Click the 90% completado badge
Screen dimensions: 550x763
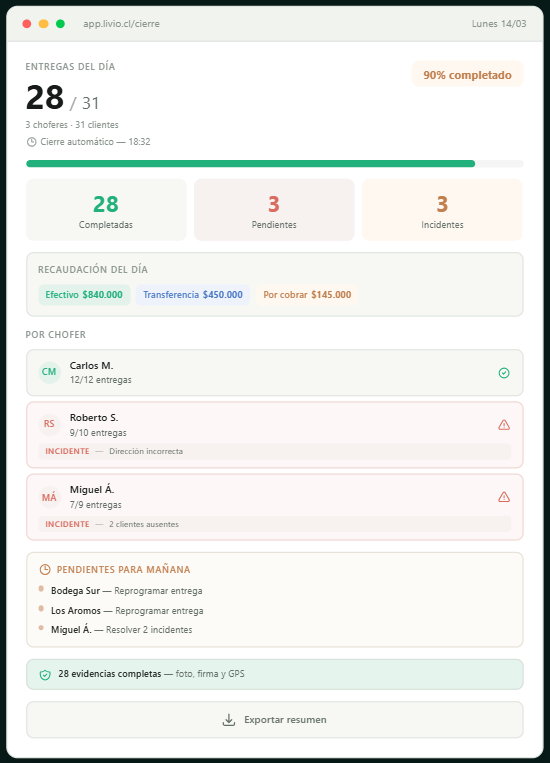click(467, 75)
